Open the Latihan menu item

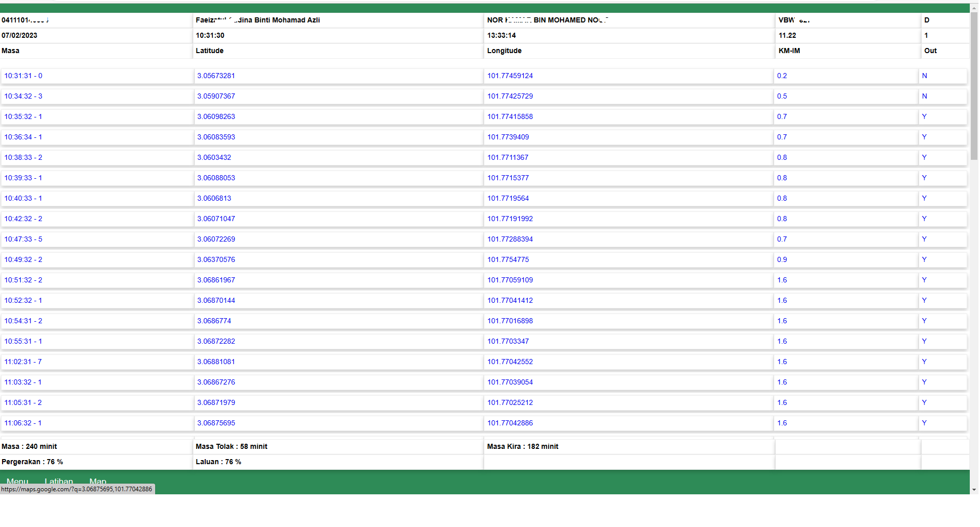[x=59, y=481]
